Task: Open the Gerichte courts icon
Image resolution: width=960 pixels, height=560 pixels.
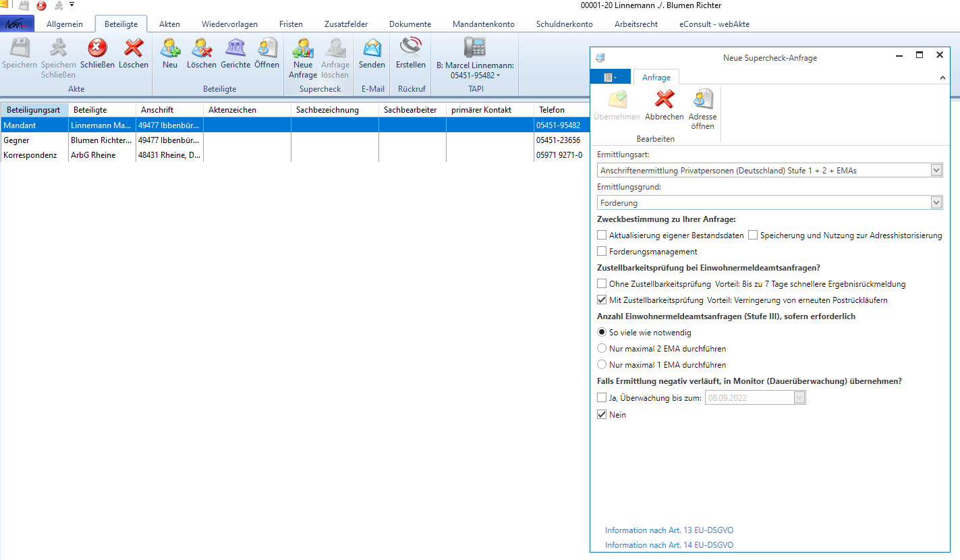Action: tap(235, 49)
